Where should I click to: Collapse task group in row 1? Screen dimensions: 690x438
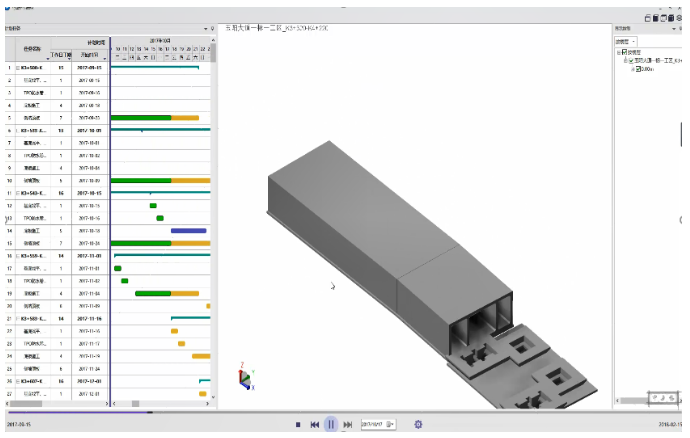point(18,68)
